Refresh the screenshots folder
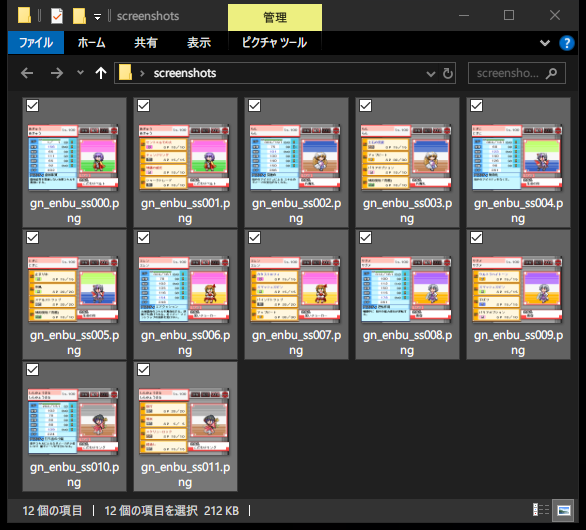The image size is (586, 530). tap(448, 73)
